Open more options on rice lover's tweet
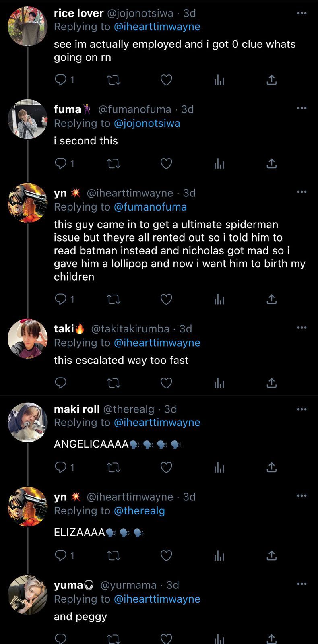Image resolution: width=318 pixels, height=644 pixels. (x=301, y=14)
